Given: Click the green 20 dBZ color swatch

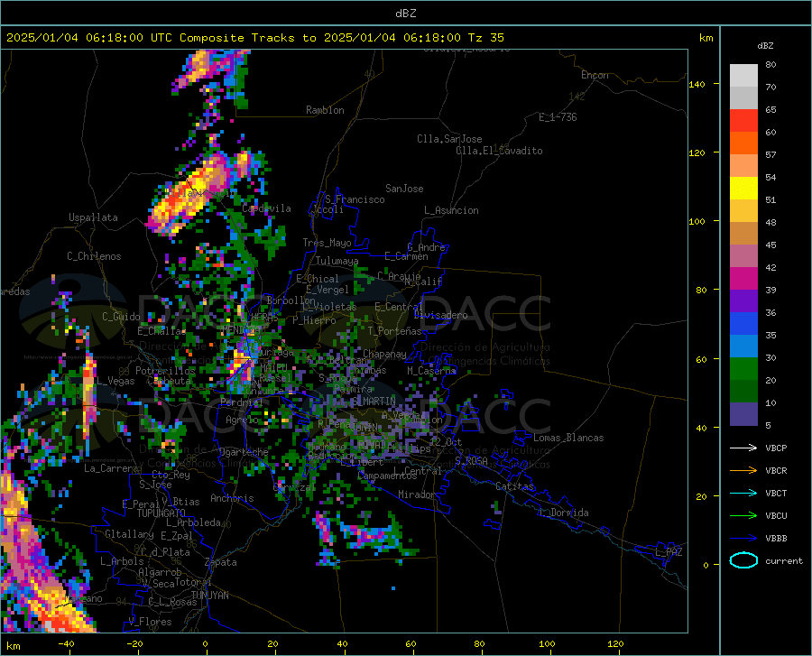Looking at the screenshot, I should click(x=743, y=369).
